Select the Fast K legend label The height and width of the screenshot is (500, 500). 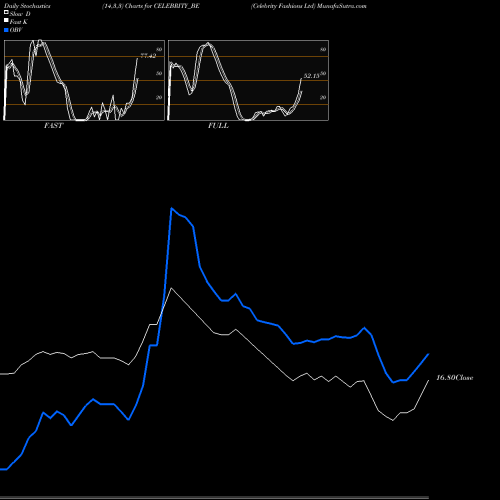19,22
